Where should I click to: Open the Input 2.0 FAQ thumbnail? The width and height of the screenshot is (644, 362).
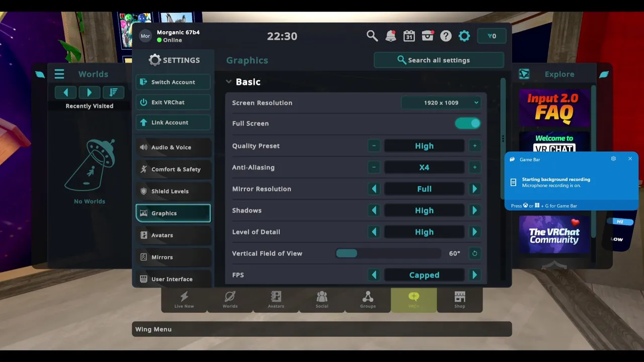click(x=554, y=108)
